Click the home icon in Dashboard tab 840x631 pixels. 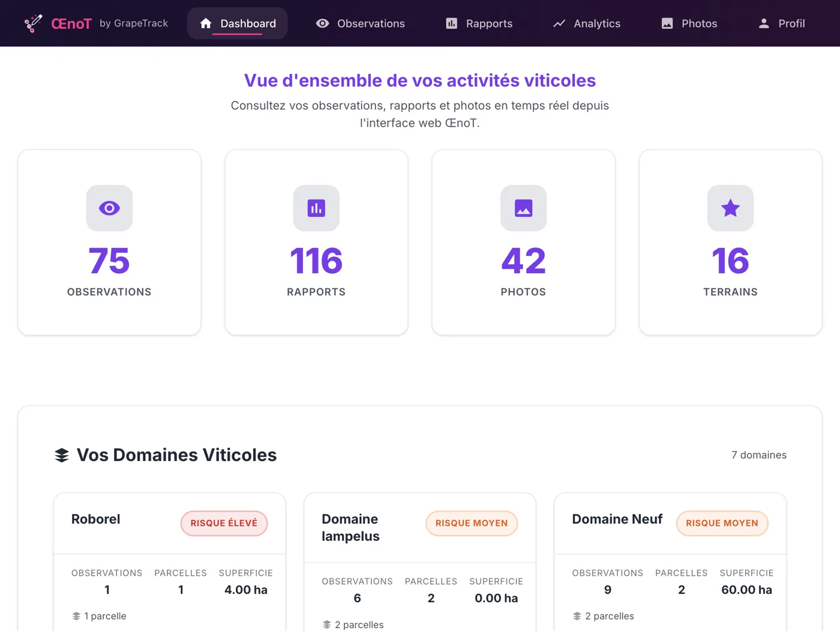pyautogui.click(x=206, y=23)
